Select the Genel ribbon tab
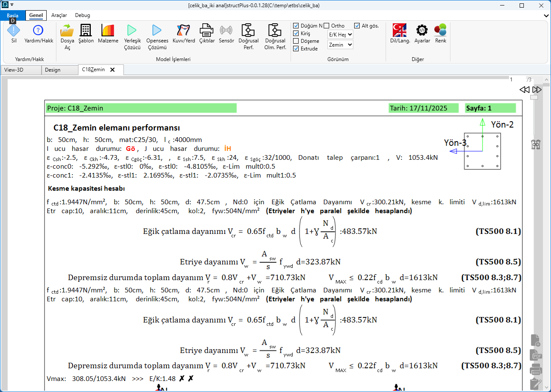The height and width of the screenshot is (392, 551). click(36, 15)
